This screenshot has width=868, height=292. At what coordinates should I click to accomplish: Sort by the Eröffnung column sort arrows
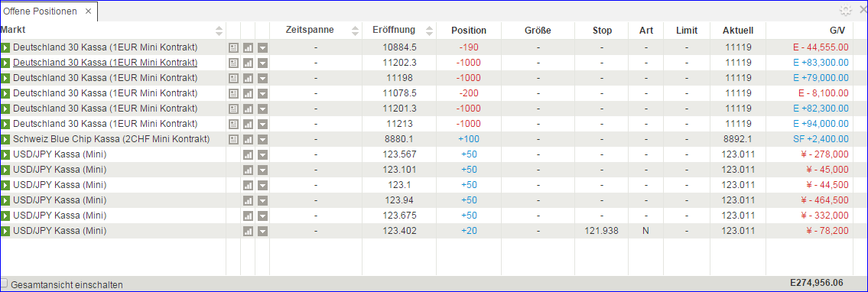429,31
